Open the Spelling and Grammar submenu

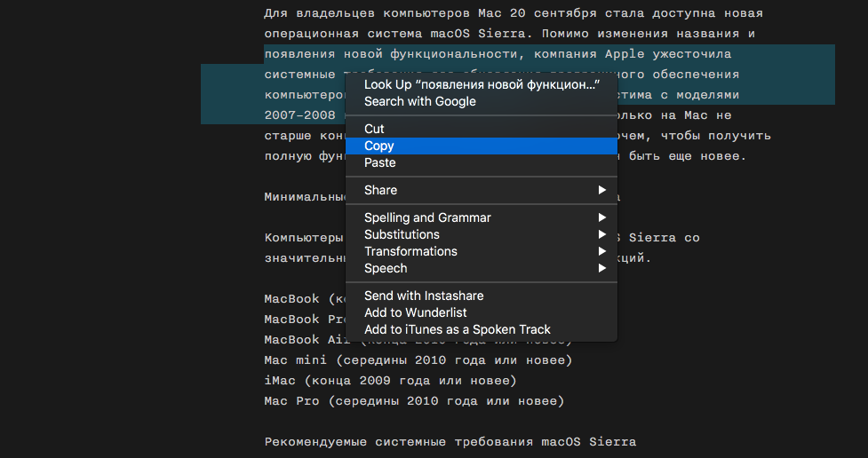(427, 217)
